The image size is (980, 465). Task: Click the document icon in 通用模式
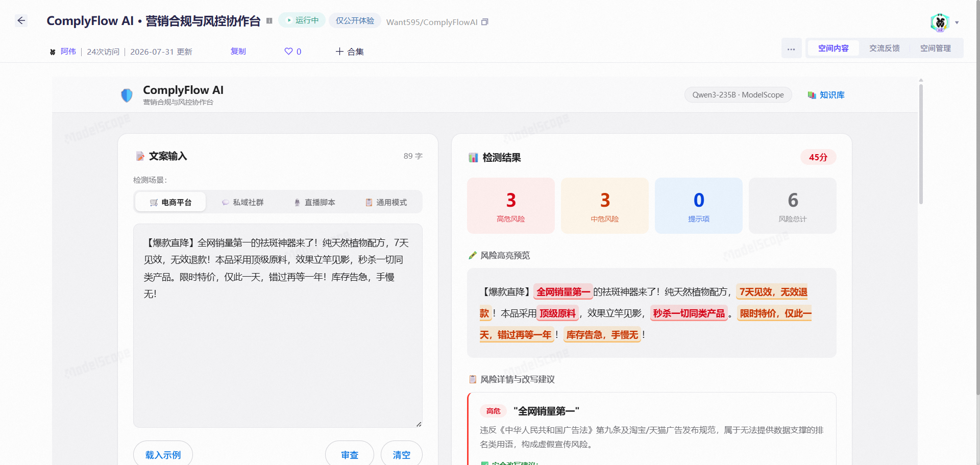pos(369,203)
